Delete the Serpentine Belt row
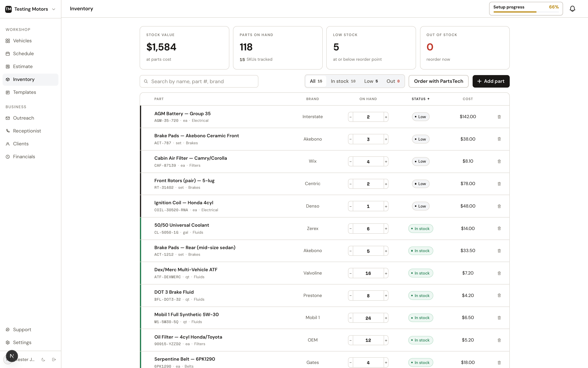 (499, 362)
